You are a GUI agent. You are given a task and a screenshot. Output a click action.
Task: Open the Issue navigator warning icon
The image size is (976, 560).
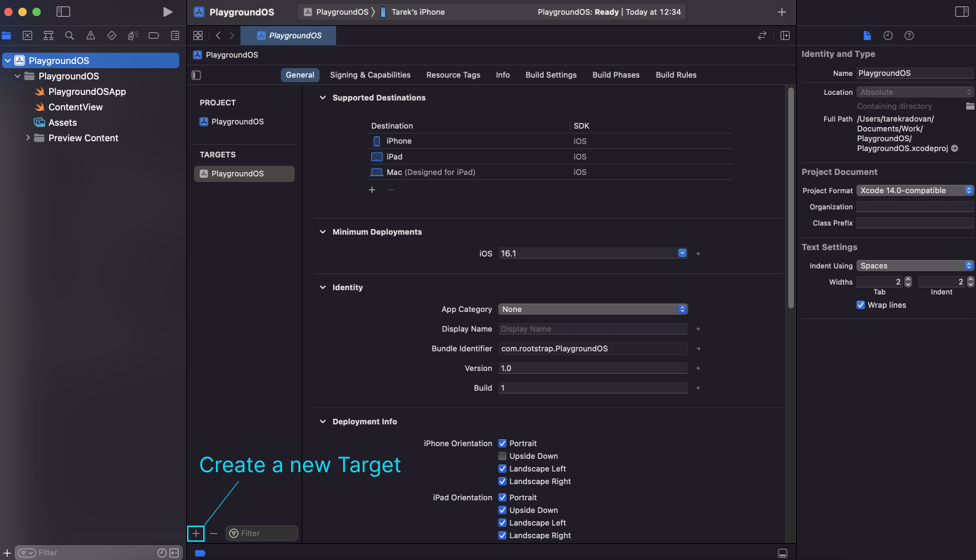coord(91,35)
